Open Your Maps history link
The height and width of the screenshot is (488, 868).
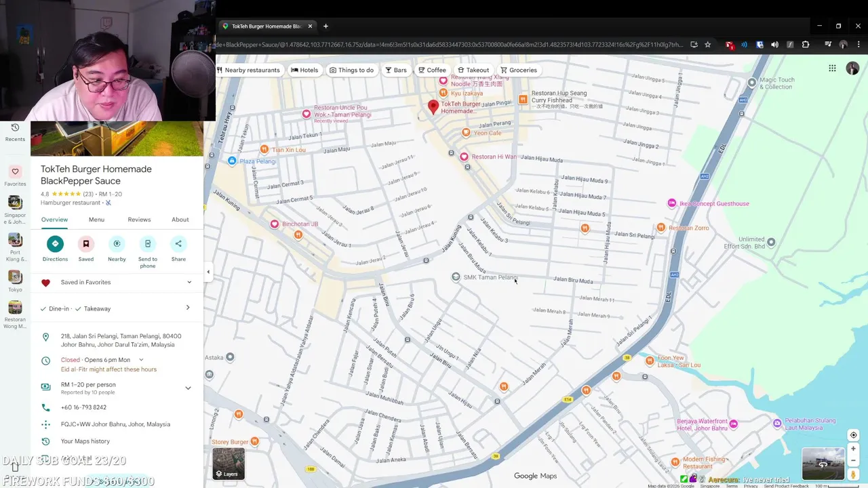pyautogui.click(x=85, y=441)
